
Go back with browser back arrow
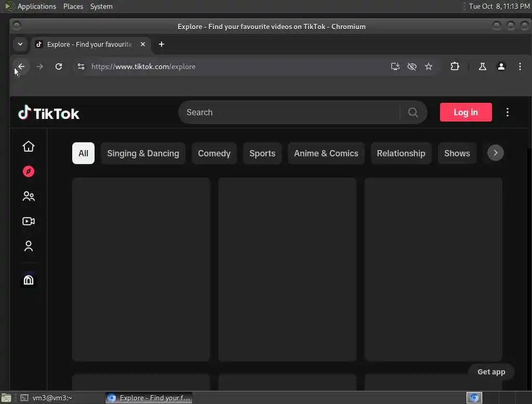(21, 66)
